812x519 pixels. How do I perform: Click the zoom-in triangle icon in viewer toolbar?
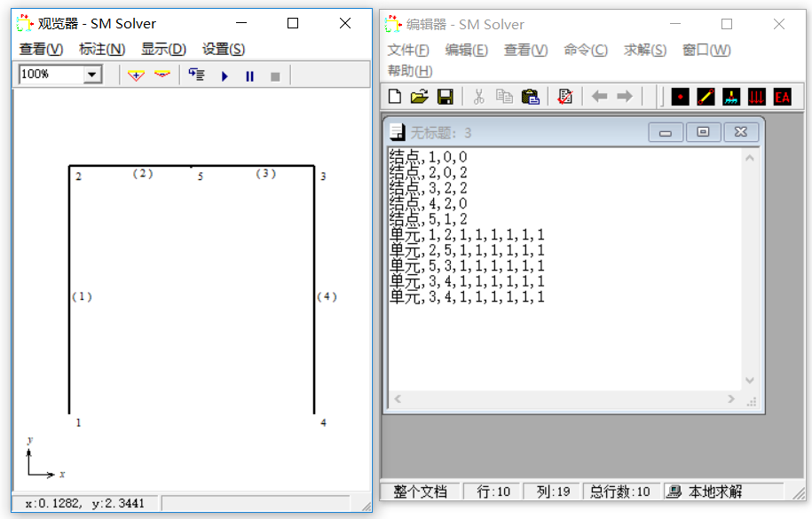pos(136,75)
